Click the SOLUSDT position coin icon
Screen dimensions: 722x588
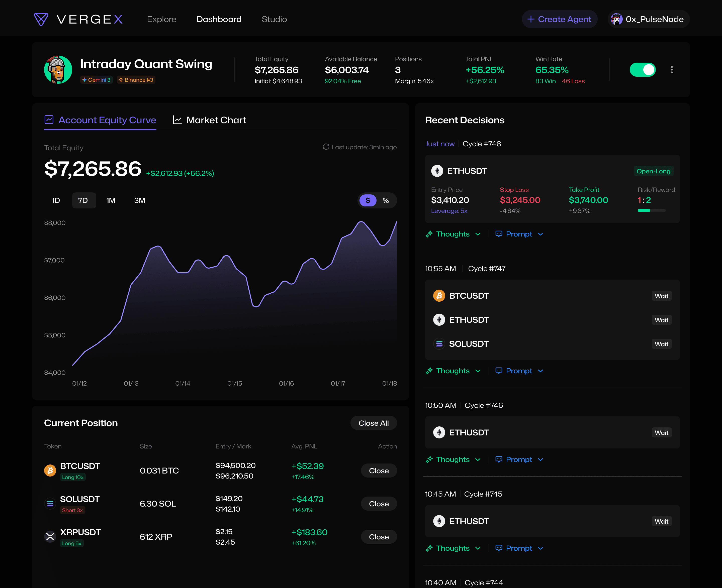point(50,504)
